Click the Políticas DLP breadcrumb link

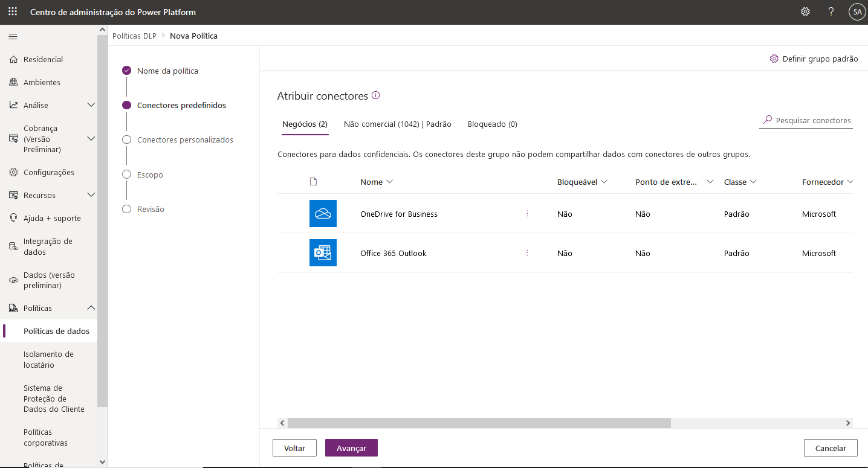pyautogui.click(x=134, y=36)
